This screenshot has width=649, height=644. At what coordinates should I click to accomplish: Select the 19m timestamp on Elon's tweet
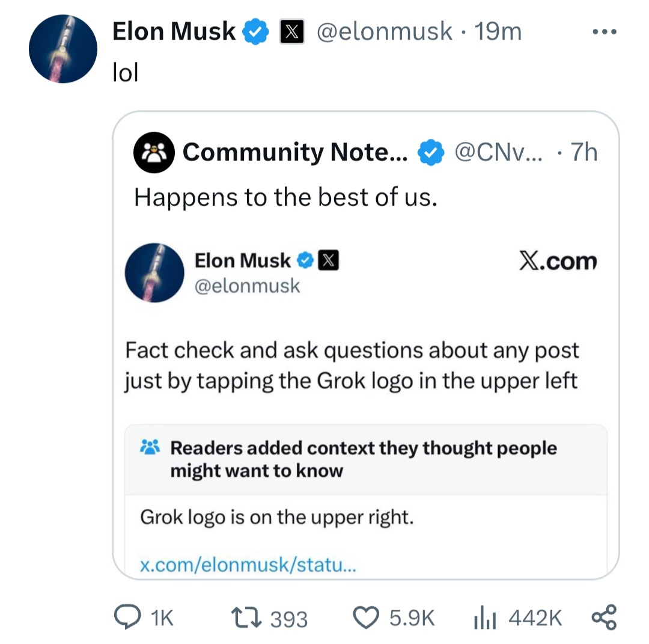[x=501, y=31]
